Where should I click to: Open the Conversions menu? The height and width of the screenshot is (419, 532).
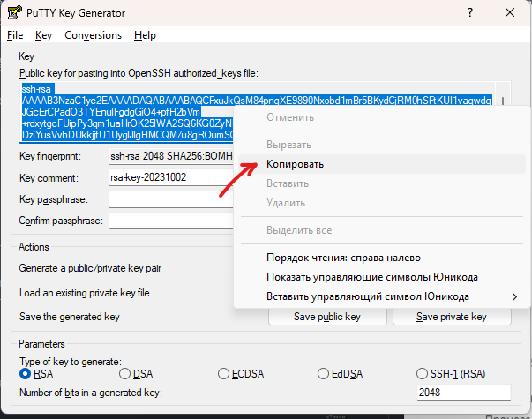[93, 35]
